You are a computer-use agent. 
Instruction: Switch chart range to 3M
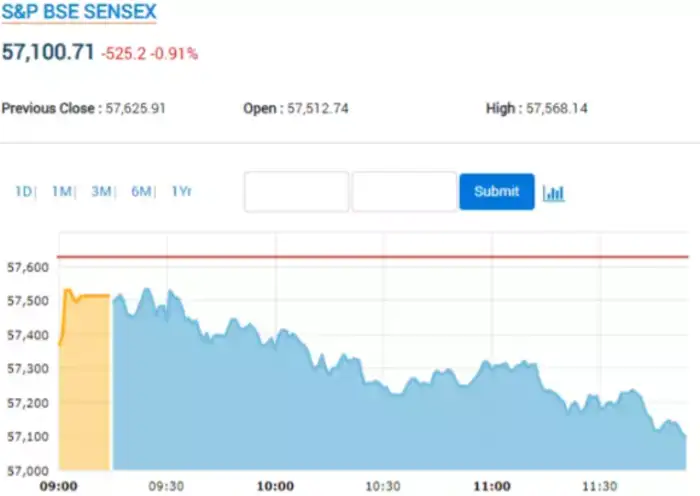tap(101, 191)
